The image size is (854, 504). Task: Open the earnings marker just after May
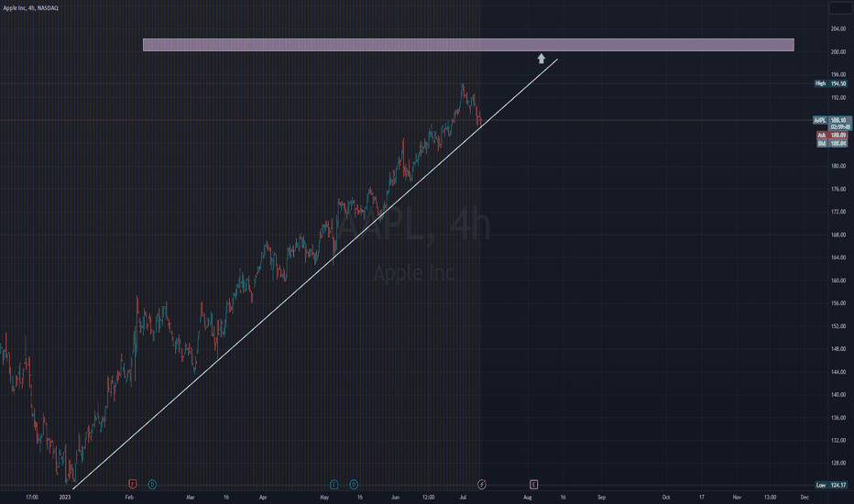tap(334, 484)
